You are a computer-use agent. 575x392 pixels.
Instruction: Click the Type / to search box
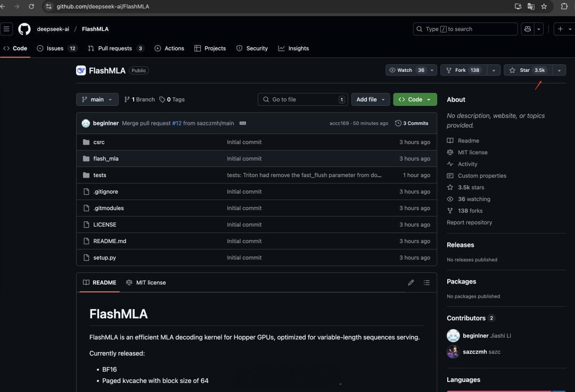tap(465, 29)
